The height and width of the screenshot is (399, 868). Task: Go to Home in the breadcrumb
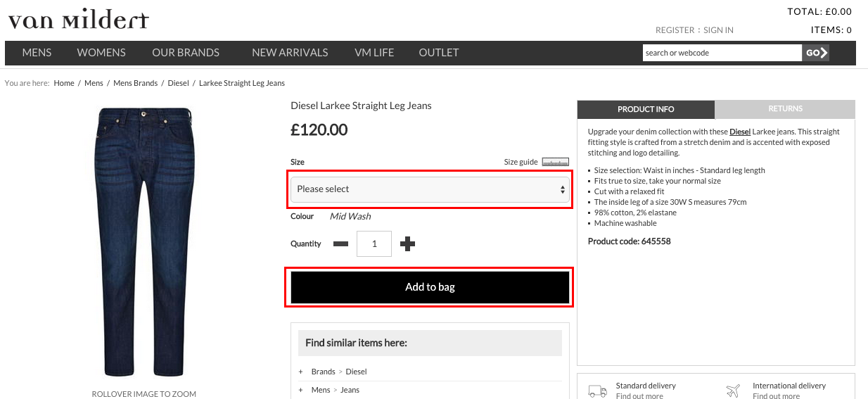64,83
